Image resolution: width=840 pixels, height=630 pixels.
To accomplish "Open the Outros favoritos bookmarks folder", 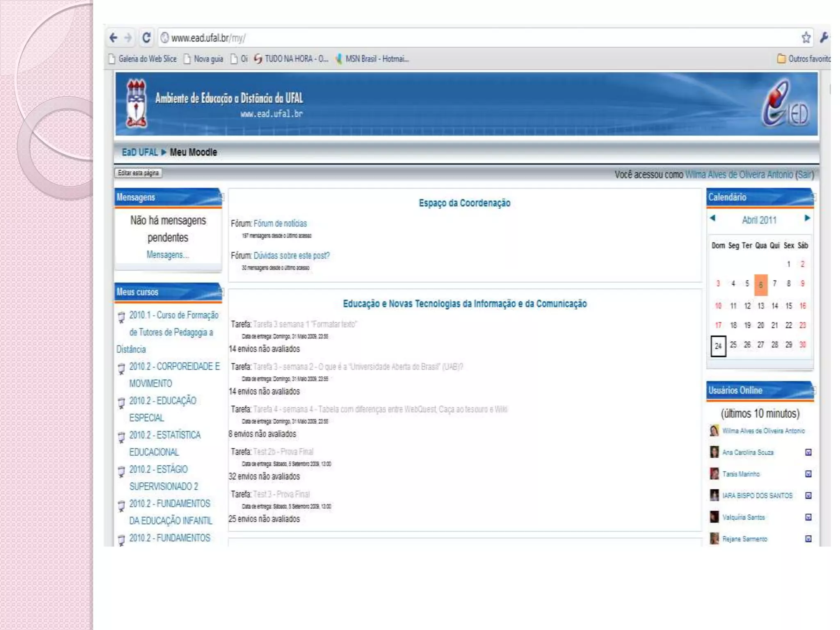I will (804, 59).
